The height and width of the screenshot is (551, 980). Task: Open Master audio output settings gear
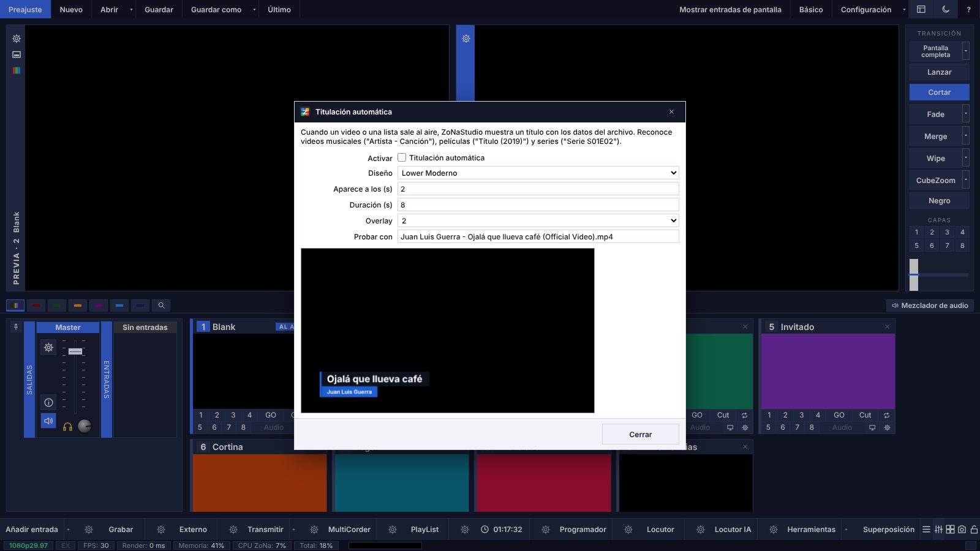pyautogui.click(x=48, y=347)
